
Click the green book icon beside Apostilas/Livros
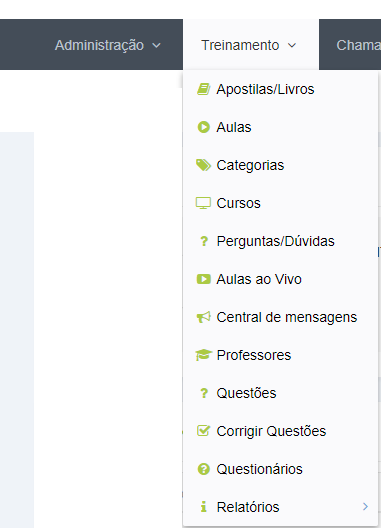click(x=203, y=89)
